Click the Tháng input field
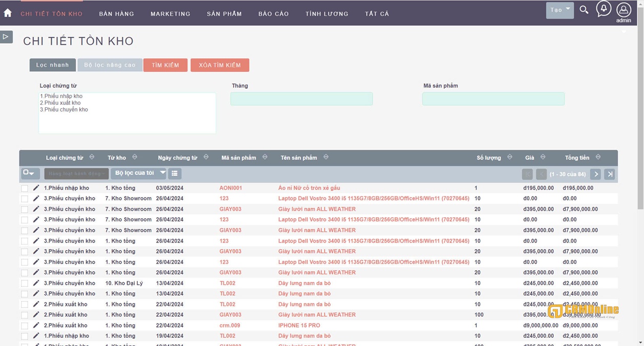This screenshot has height=346, width=644. pyautogui.click(x=301, y=98)
